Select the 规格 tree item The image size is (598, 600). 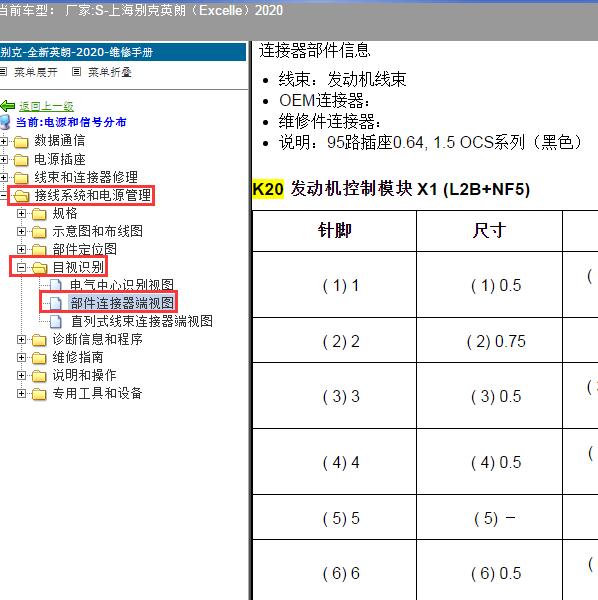[x=65, y=213]
